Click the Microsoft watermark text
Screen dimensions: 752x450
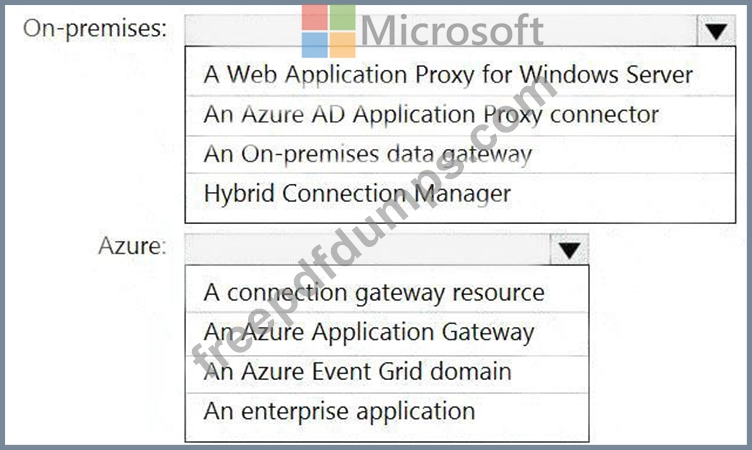[x=452, y=31]
